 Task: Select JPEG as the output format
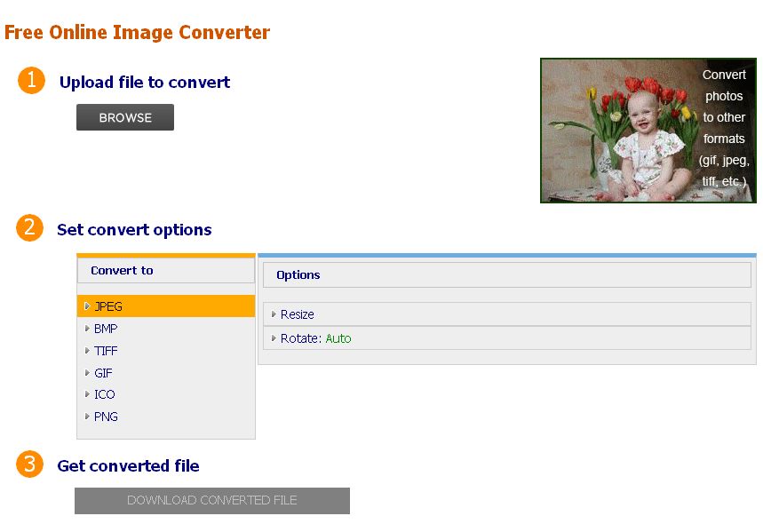[x=107, y=306]
